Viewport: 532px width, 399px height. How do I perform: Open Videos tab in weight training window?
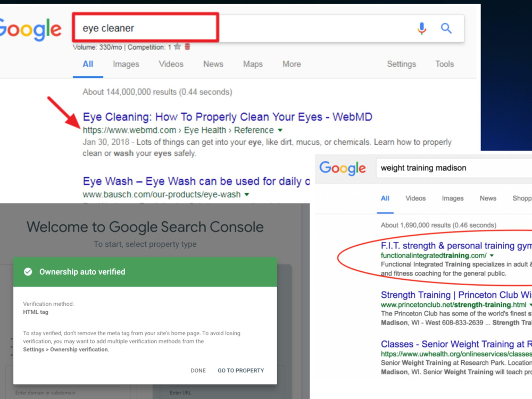coord(415,198)
